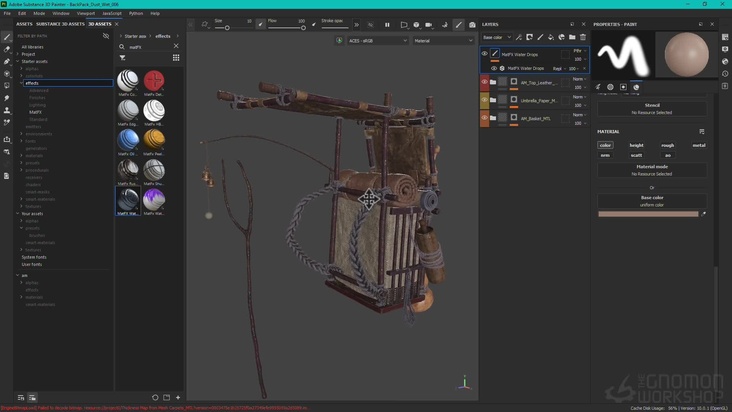
Task: Click the Stencil resource button
Action: (x=652, y=109)
